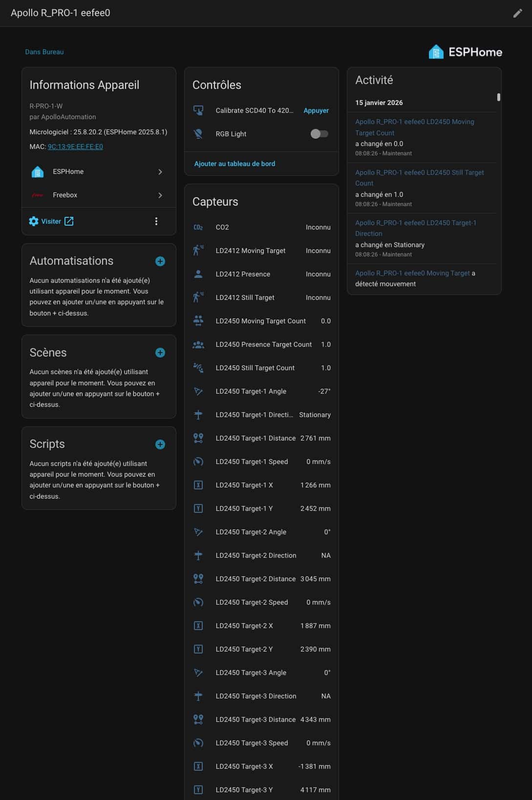The image size is (532, 800).
Task: Click the LD2450 Target-3 Distance icon
Action: (198, 719)
